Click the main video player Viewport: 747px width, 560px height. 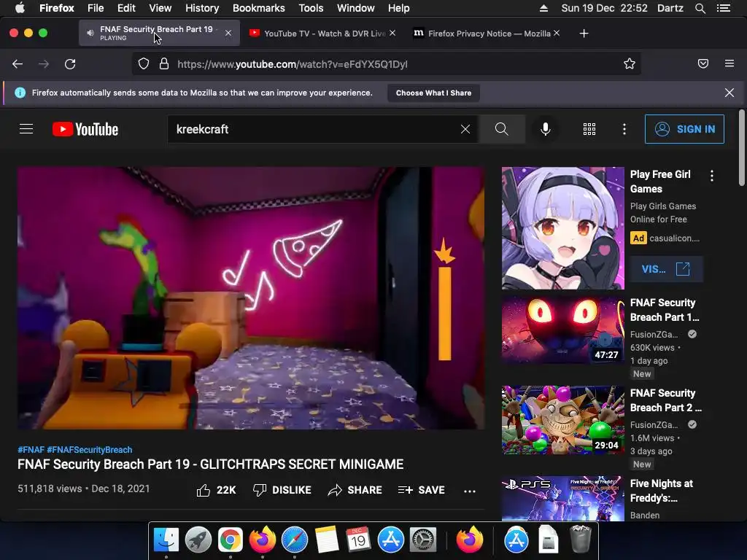251,298
